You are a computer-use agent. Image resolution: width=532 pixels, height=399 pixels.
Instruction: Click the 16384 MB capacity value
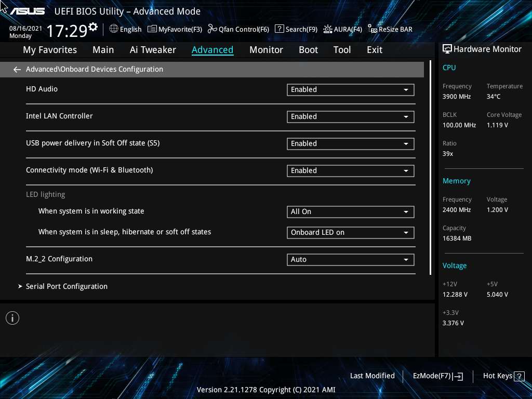tap(457, 238)
